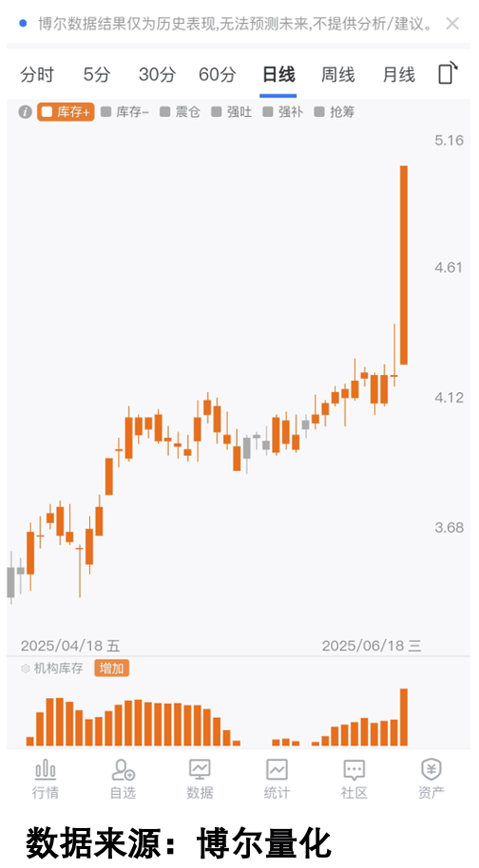Viewport: 479px width, 868px height.
Task: Click the info icon beside 库存+
Action: pyautogui.click(x=25, y=112)
